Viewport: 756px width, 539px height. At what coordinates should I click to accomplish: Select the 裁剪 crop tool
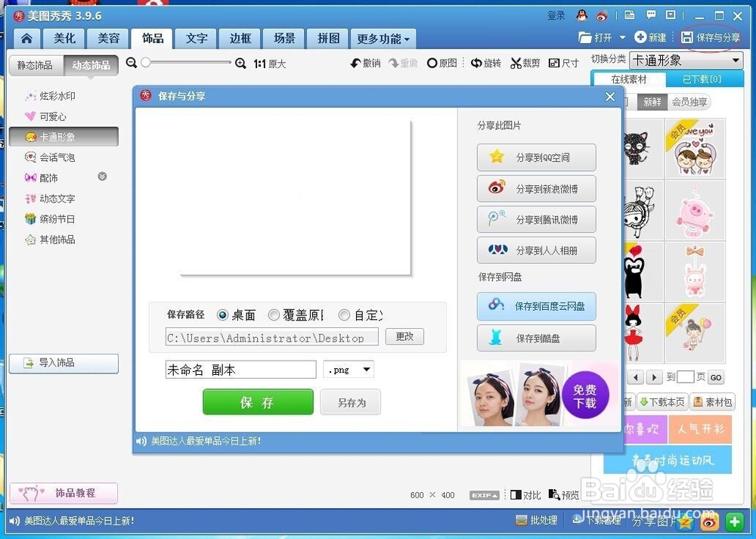(x=525, y=64)
